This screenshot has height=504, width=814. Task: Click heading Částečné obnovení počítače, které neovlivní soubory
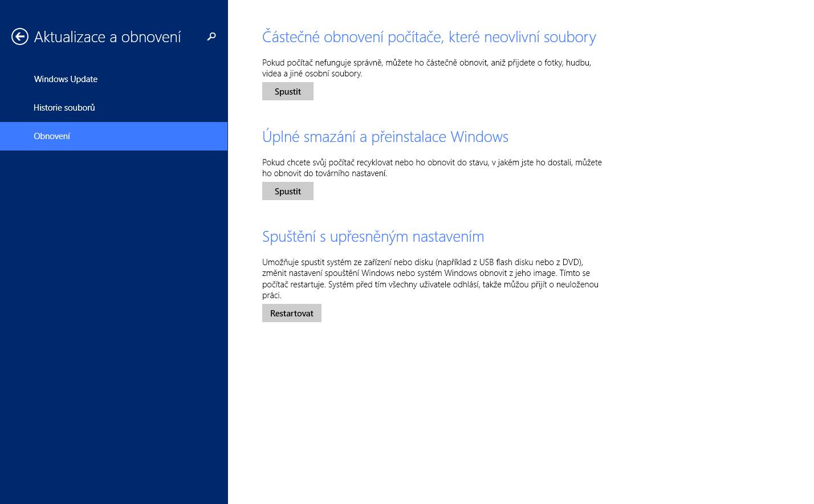[429, 37]
